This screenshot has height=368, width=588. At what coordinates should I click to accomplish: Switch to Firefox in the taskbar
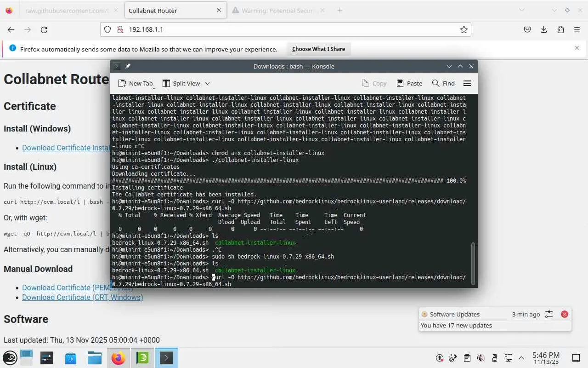(x=119, y=358)
